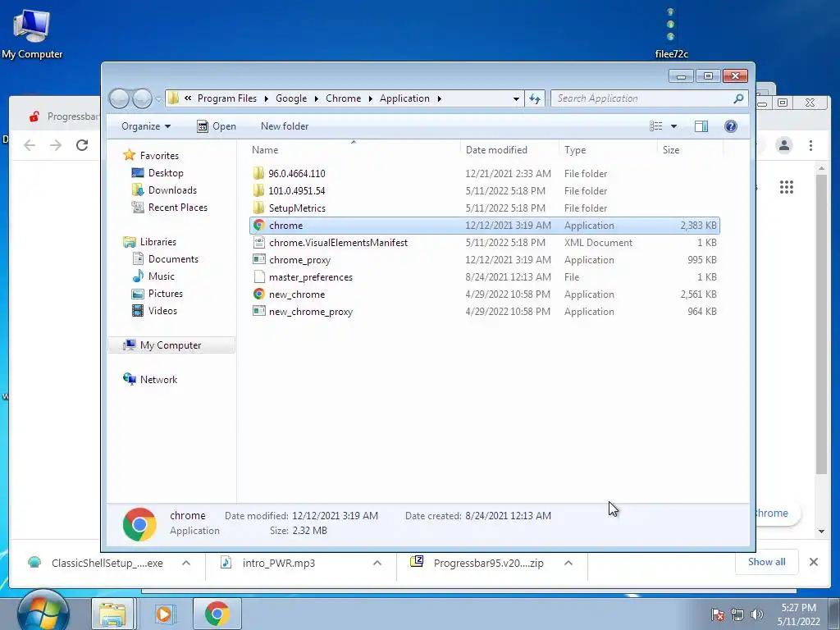The width and height of the screenshot is (840, 630).
Task: Click Open in the toolbar
Action: click(x=217, y=126)
